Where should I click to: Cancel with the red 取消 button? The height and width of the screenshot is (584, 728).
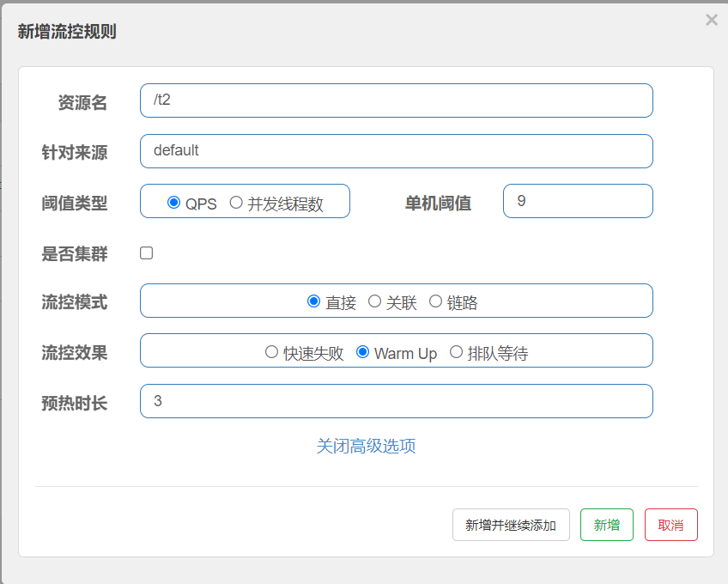(x=670, y=525)
